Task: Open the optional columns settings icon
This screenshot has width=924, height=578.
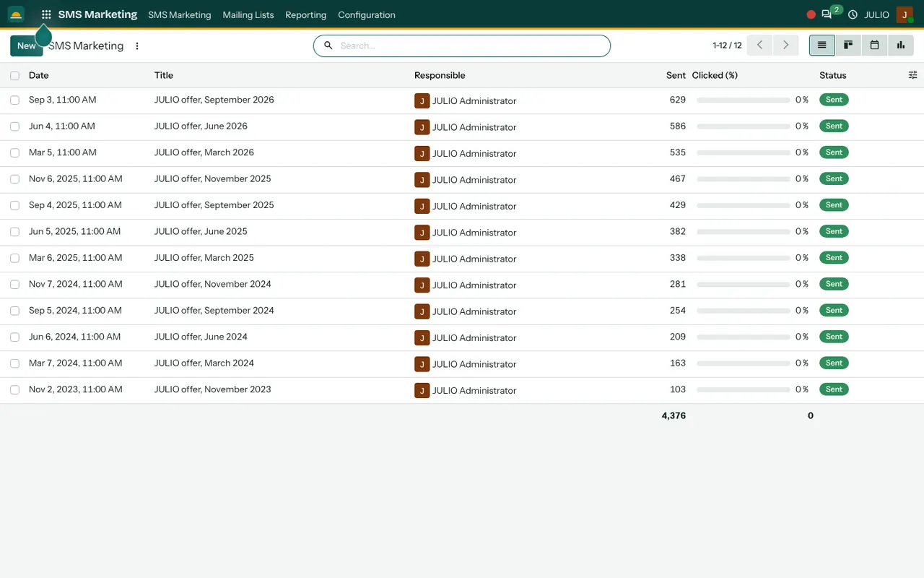Action: pos(912,75)
